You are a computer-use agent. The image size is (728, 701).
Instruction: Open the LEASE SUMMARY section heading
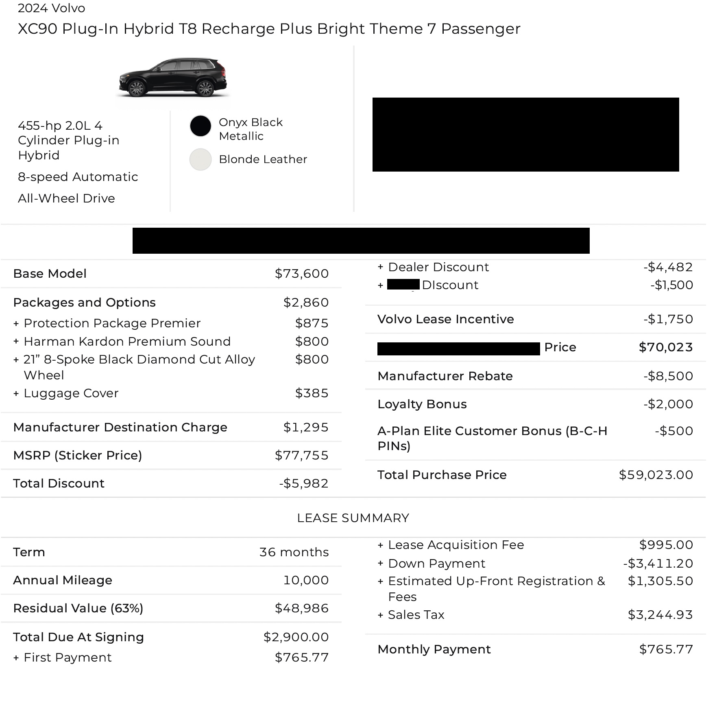point(353,518)
